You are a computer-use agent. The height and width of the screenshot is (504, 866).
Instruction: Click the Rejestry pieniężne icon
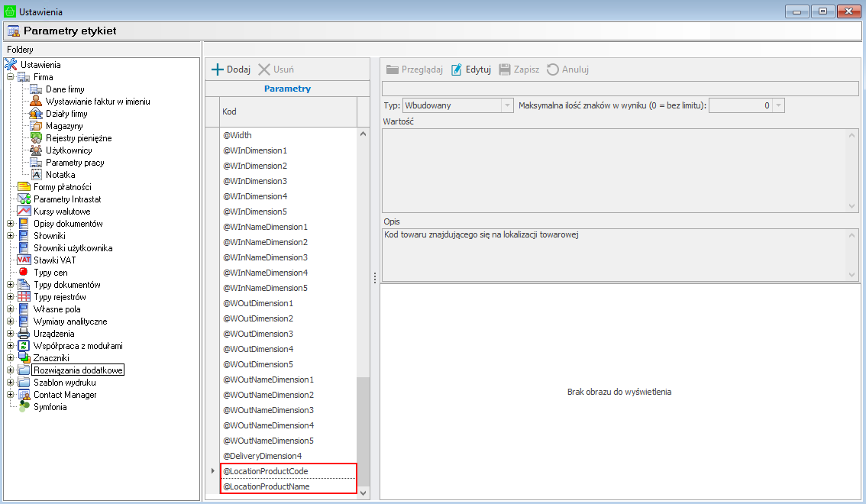point(36,138)
